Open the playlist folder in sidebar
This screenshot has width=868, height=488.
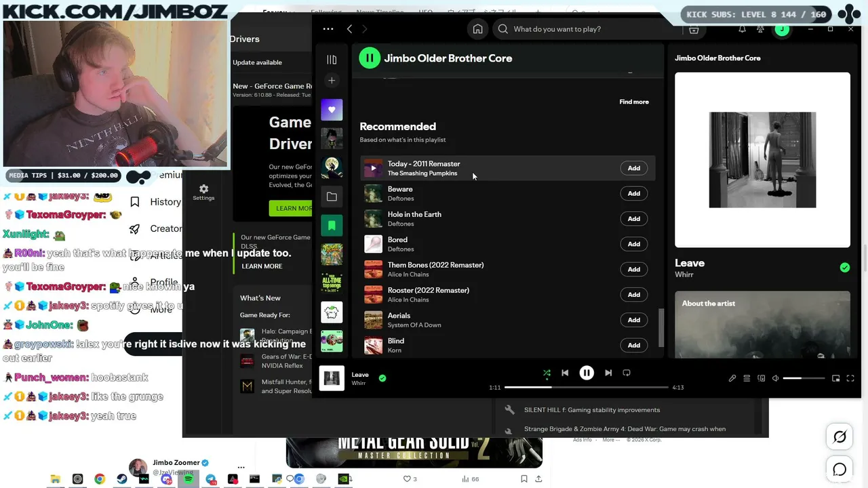coord(332,197)
